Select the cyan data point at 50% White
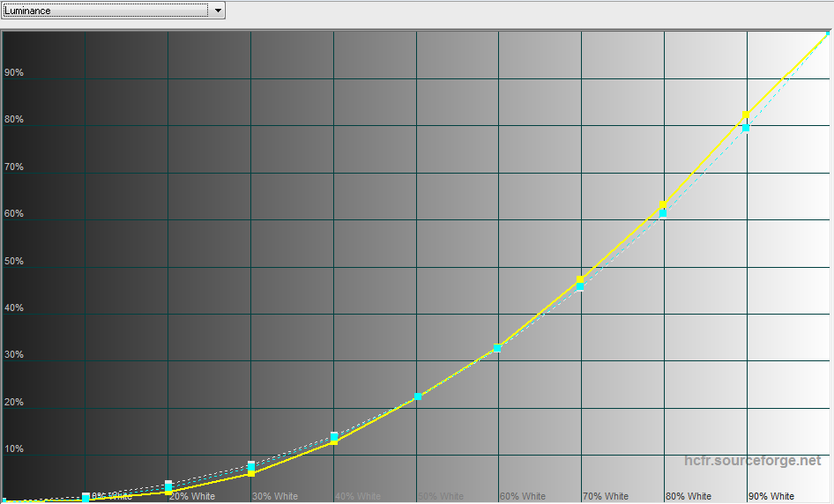 coord(418,397)
